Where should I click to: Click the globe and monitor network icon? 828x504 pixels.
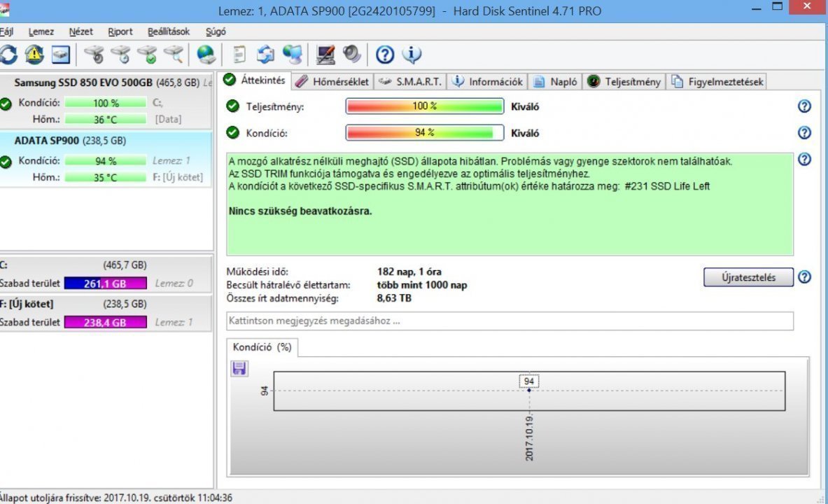pos(292,55)
